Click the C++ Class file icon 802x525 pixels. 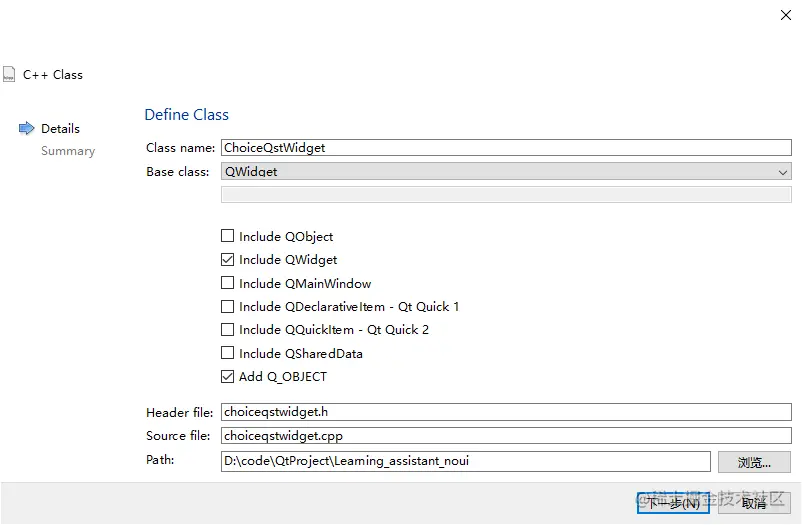tap(9, 74)
